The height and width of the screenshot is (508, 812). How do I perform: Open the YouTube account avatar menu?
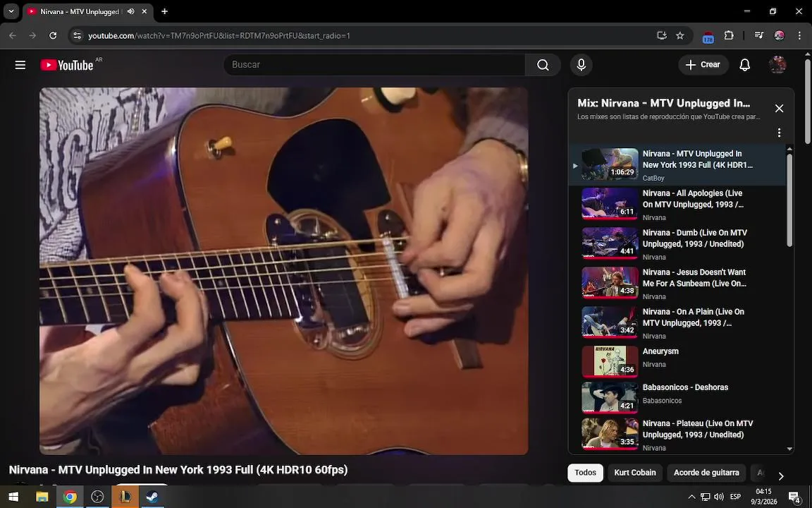click(x=777, y=65)
